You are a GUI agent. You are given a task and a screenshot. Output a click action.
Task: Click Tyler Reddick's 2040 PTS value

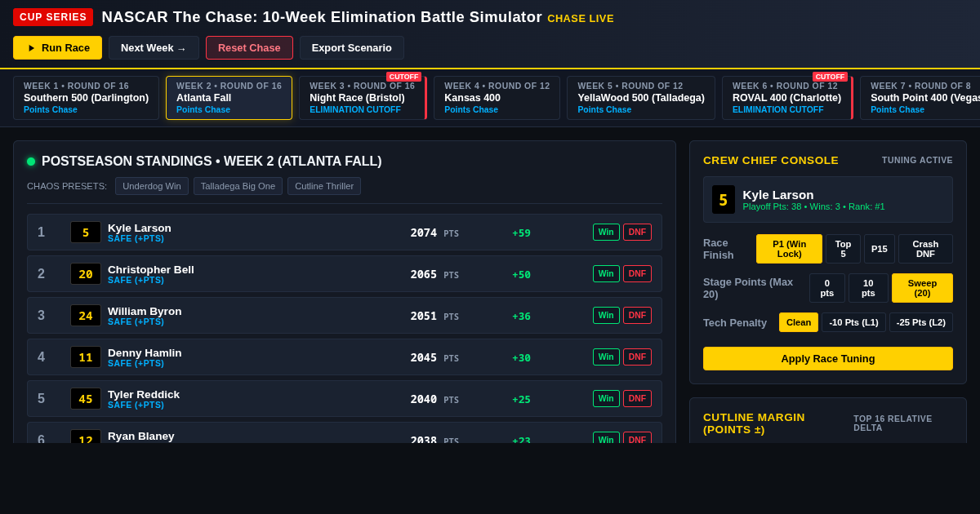click(x=434, y=400)
